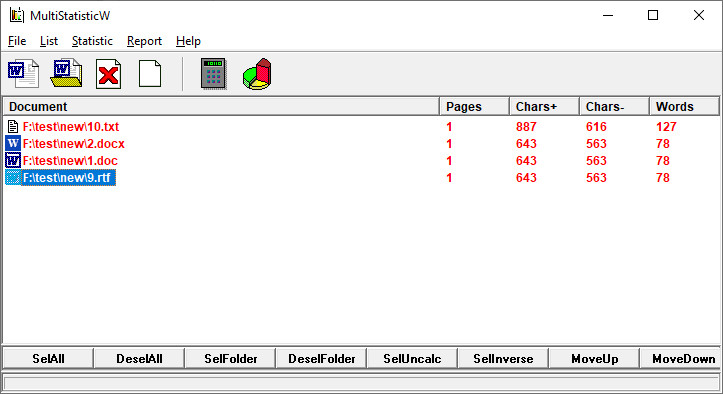The width and height of the screenshot is (723, 394).
Task: Click the DeselAll button
Action: 139,358
